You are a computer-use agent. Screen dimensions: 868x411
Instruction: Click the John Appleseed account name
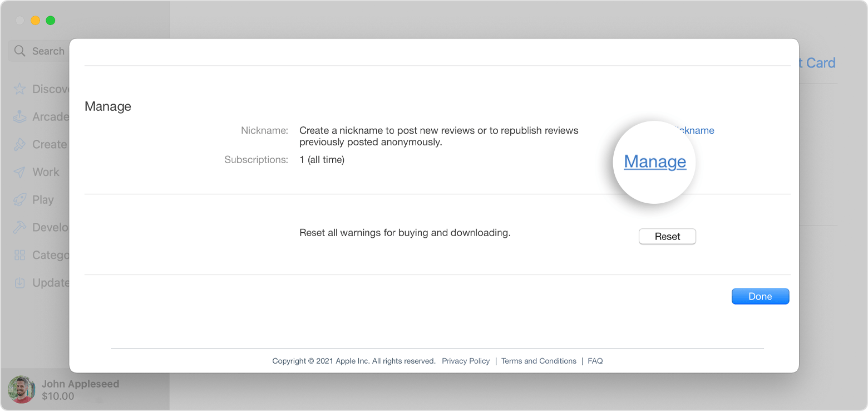(80, 384)
